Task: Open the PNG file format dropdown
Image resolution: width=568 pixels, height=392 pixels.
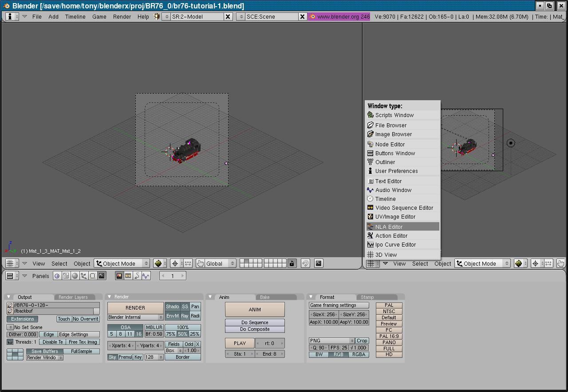Action: point(331,341)
